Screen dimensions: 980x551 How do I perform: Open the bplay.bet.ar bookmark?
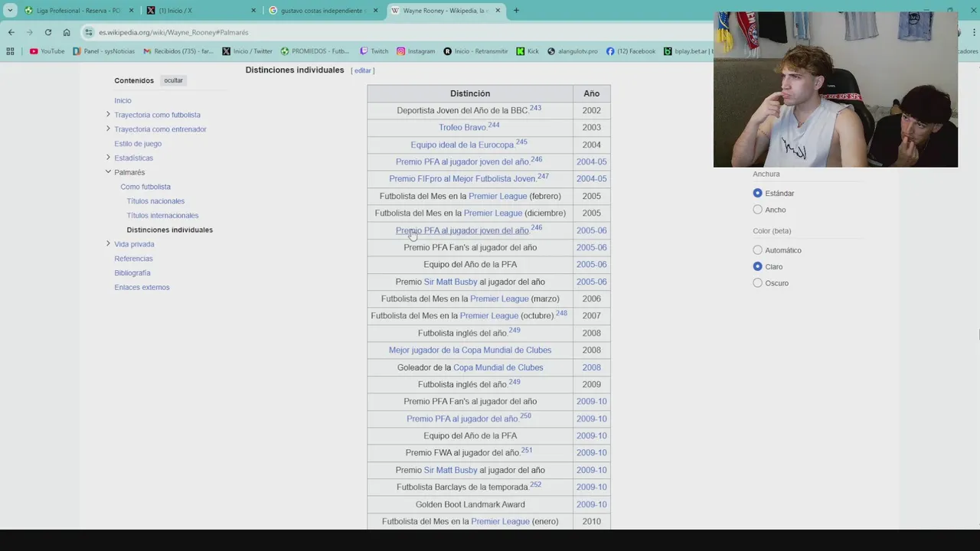pyautogui.click(x=689, y=51)
